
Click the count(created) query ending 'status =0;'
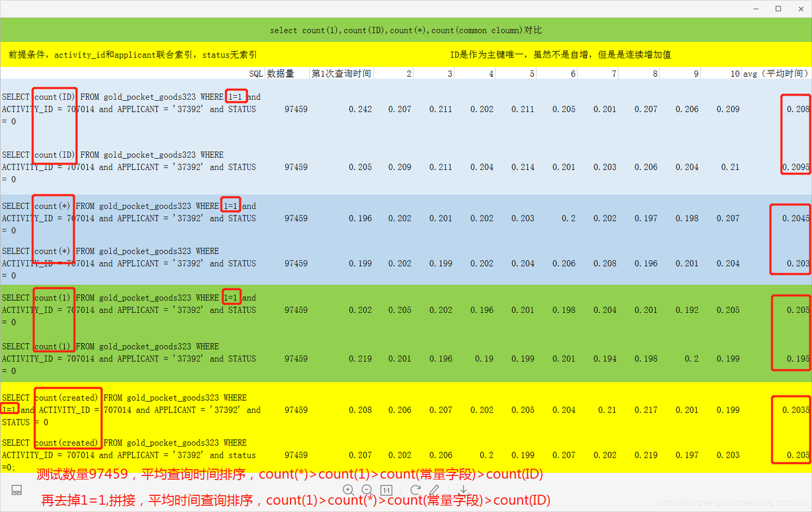[129, 455]
